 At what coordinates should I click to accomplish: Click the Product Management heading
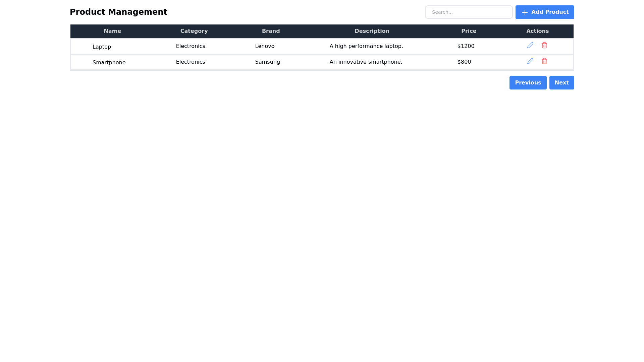pos(118,12)
